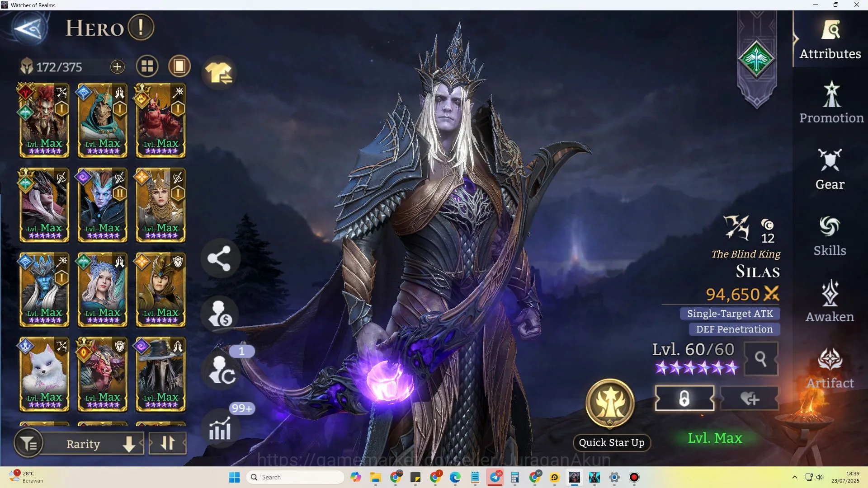Open File Explorer from the taskbar
Screen dimensions: 868x488
click(x=376, y=477)
